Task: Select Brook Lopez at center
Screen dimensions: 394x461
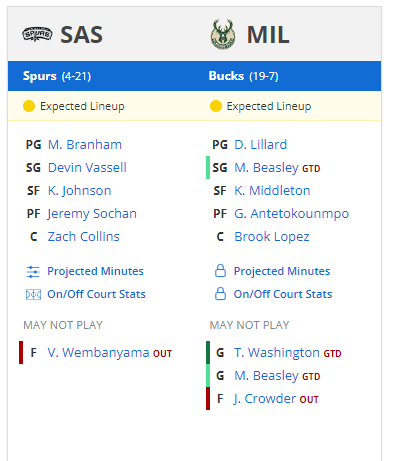Action: [272, 237]
